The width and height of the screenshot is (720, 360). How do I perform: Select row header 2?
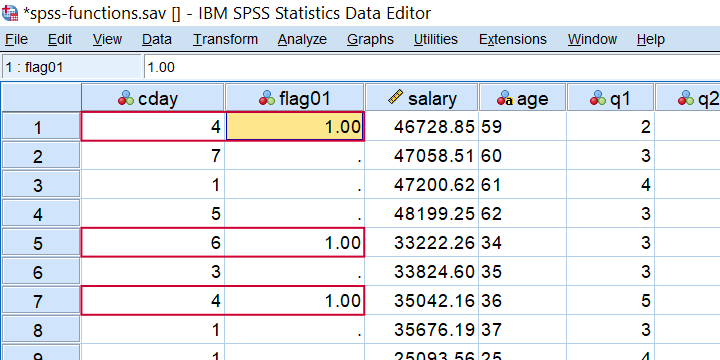41,156
